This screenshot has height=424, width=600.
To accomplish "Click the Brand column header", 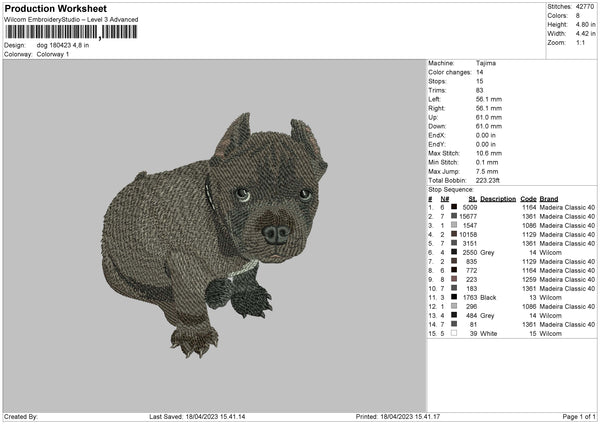I will point(549,198).
